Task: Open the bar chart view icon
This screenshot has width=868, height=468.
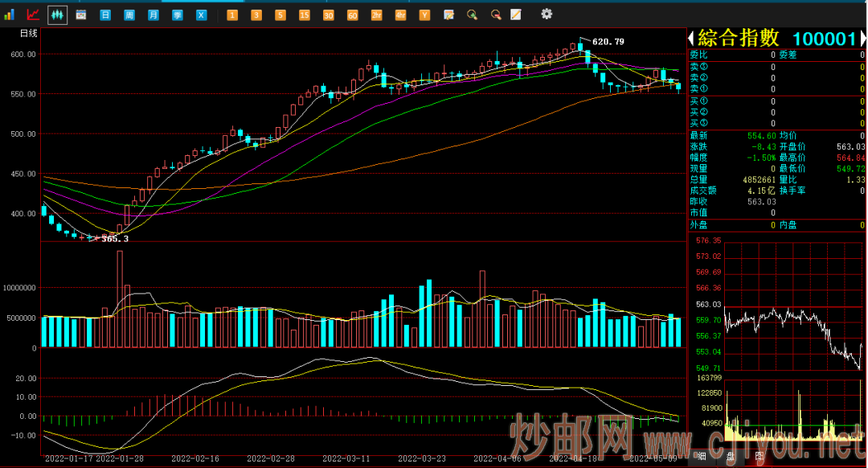Action: [10, 14]
